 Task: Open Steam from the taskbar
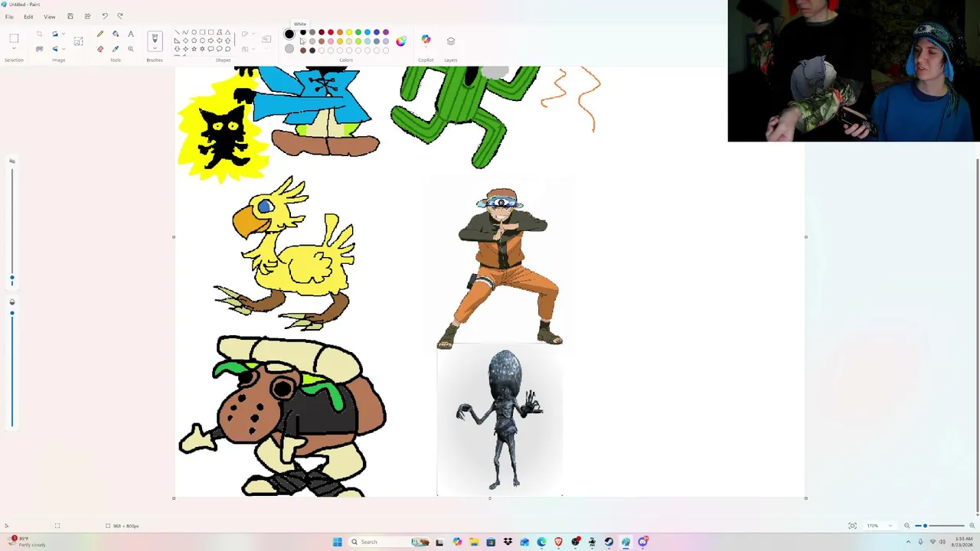[x=609, y=542]
